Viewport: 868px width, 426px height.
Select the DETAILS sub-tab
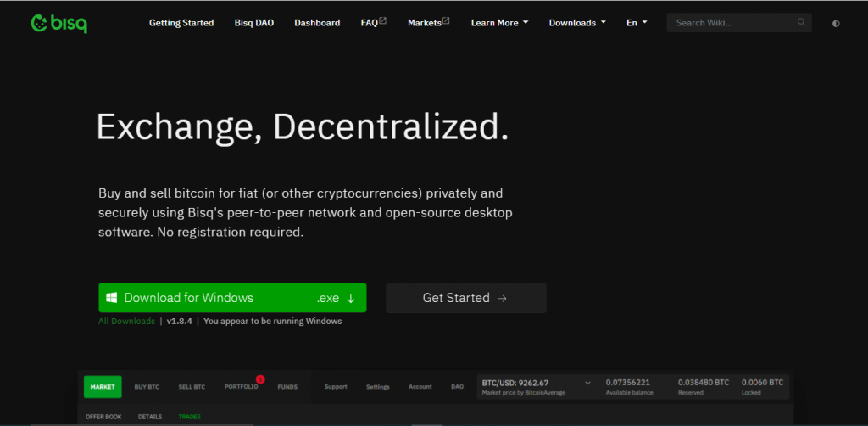pyautogui.click(x=150, y=417)
